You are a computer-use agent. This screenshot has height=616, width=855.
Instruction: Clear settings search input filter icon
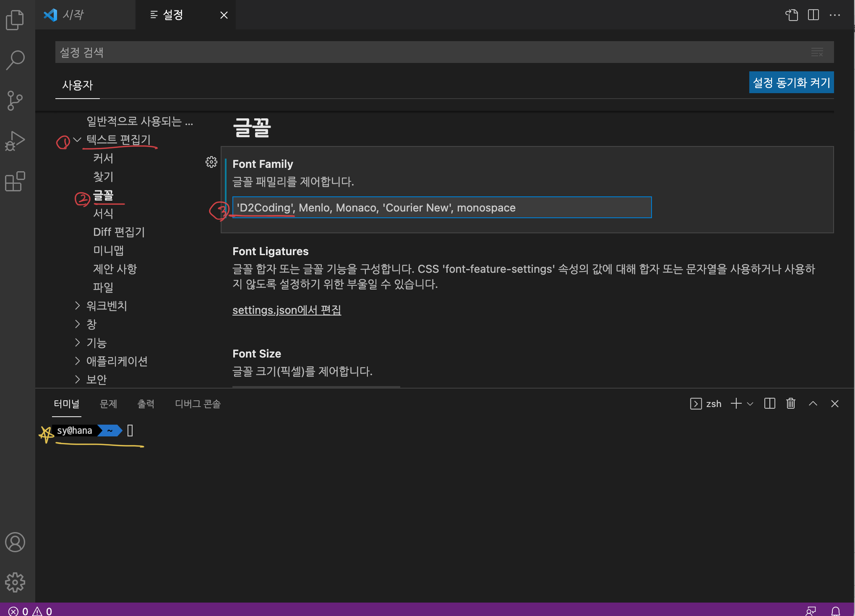tap(817, 52)
